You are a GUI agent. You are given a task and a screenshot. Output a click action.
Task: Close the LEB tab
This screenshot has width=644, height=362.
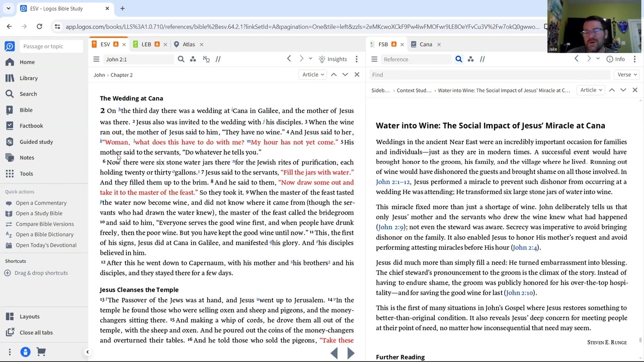(x=165, y=44)
